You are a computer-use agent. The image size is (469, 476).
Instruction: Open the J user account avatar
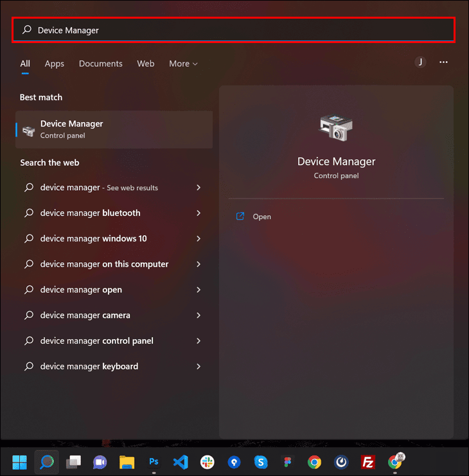coord(420,62)
